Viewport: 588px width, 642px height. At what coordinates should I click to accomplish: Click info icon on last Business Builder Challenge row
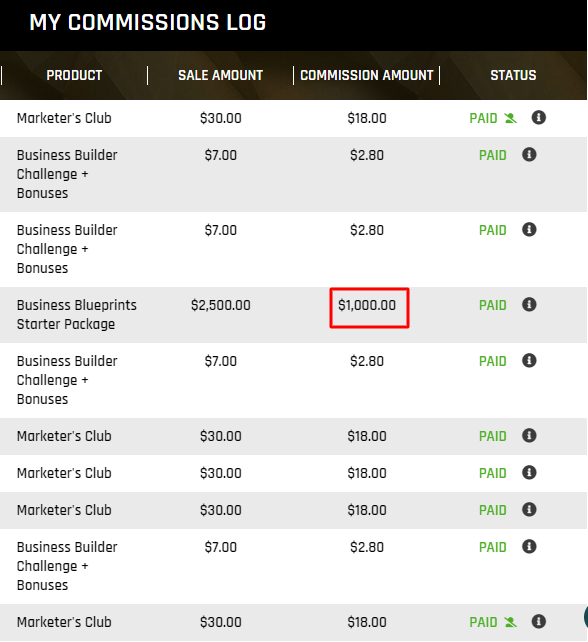pos(529,547)
